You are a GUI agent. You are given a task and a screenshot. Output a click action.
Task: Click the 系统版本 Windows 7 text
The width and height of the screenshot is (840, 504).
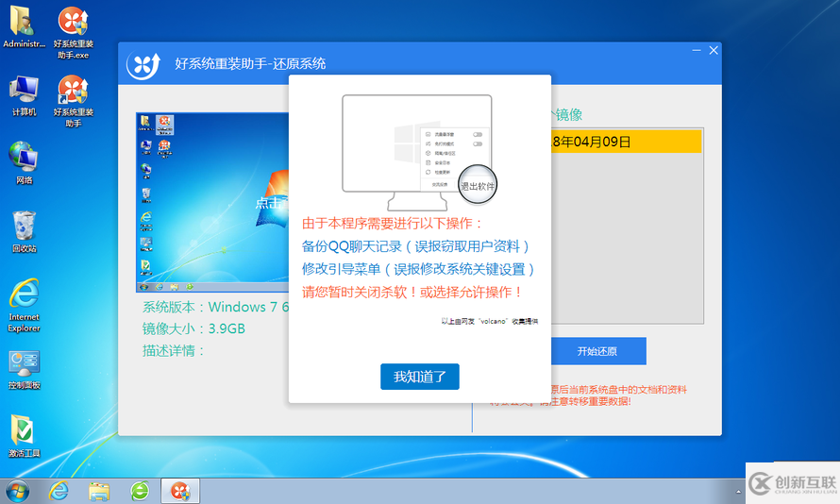(215, 307)
